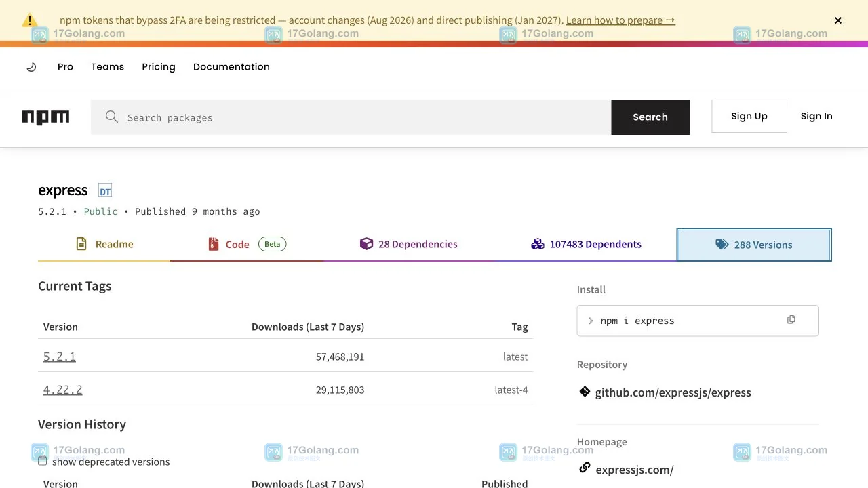This screenshot has height=488, width=868.
Task: Go to npm home via logo
Action: pyautogui.click(x=45, y=117)
